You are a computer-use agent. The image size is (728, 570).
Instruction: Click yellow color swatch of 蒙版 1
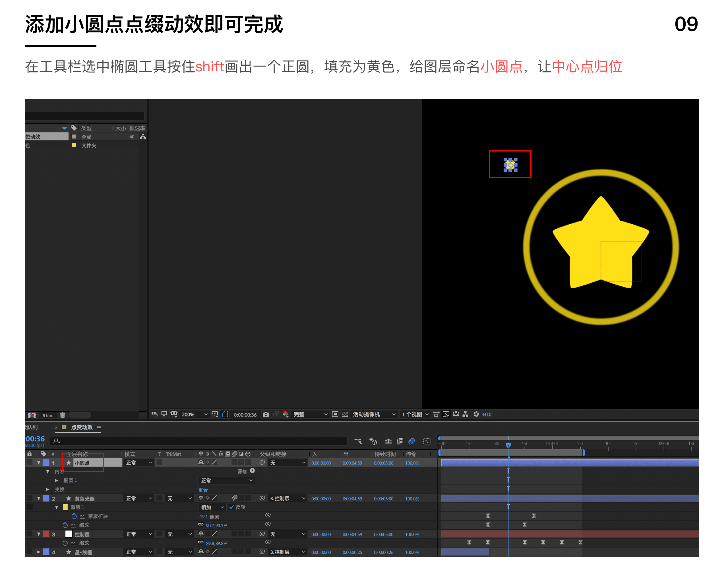coord(65,507)
